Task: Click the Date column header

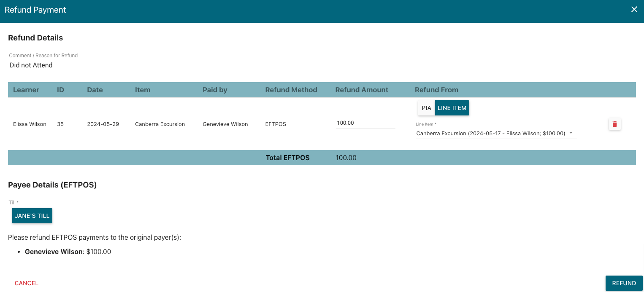Action: (x=95, y=90)
